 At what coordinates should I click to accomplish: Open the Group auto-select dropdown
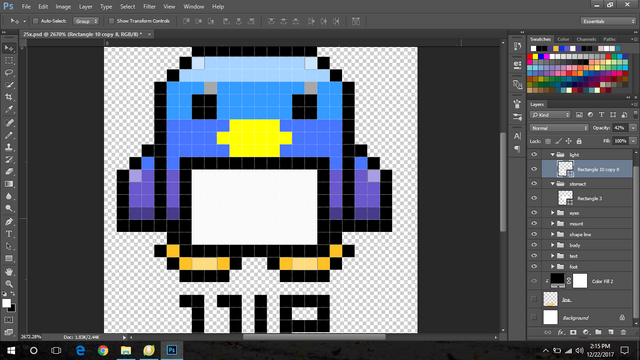click(x=86, y=21)
